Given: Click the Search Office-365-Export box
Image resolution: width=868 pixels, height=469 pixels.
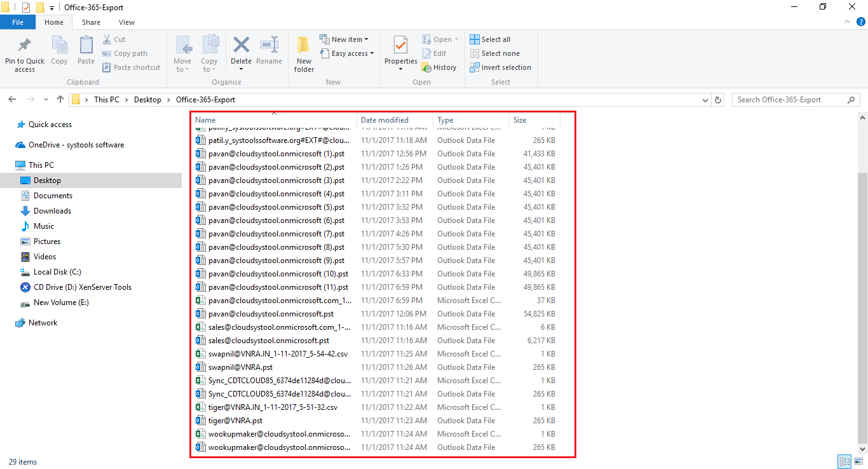Looking at the screenshot, I should click(796, 100).
